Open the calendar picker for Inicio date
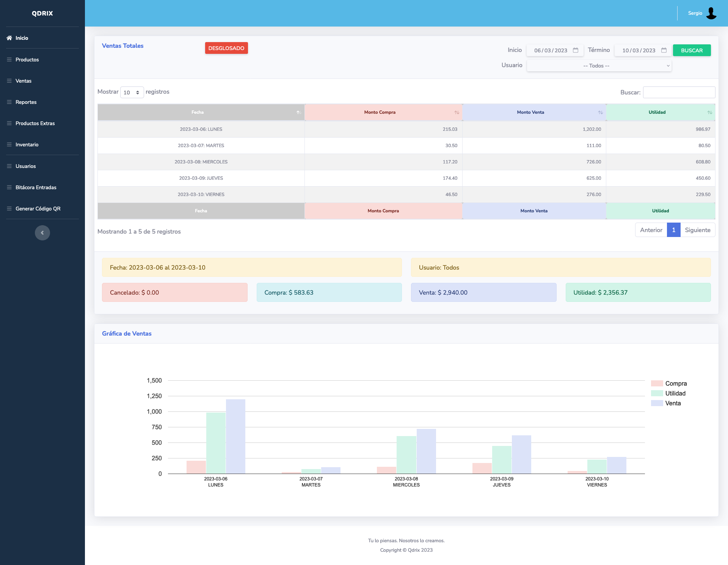This screenshot has height=565, width=728. point(576,50)
